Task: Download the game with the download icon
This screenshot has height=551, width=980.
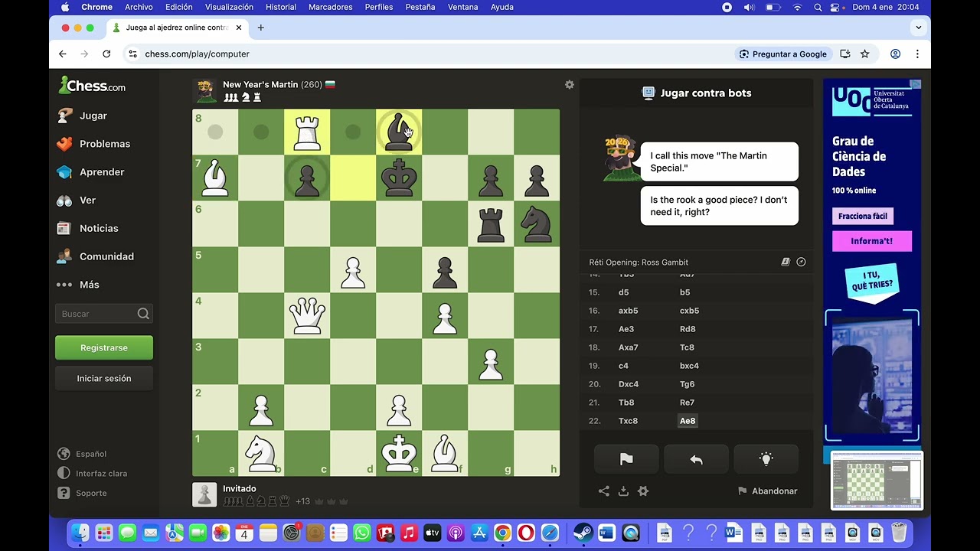Action: pos(623,491)
